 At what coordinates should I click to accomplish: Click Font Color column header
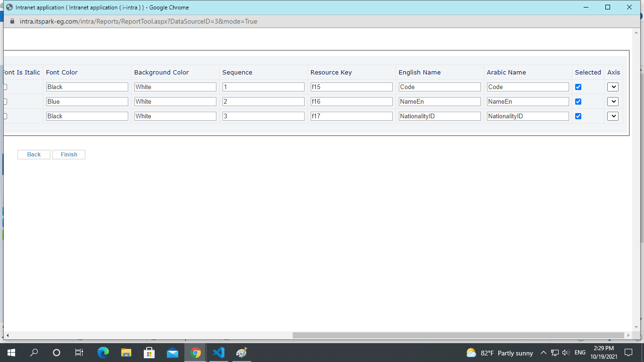tap(62, 72)
